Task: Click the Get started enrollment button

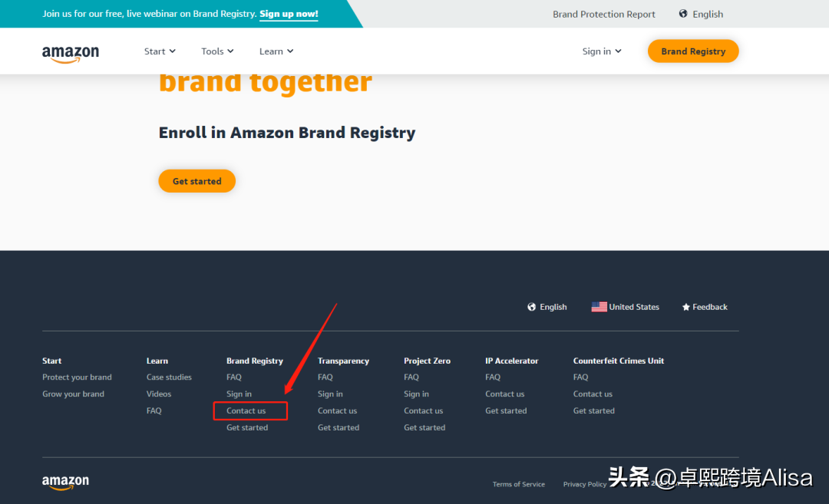Action: [x=197, y=181]
